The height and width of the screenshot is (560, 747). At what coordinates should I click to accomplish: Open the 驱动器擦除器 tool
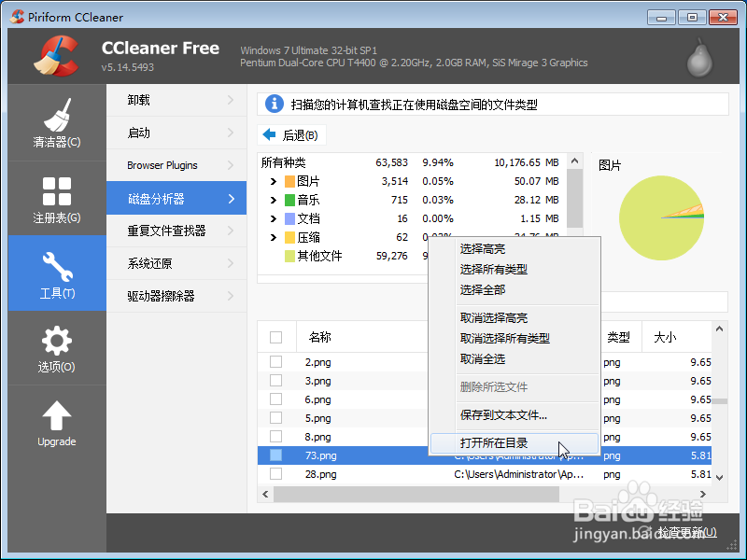point(176,296)
